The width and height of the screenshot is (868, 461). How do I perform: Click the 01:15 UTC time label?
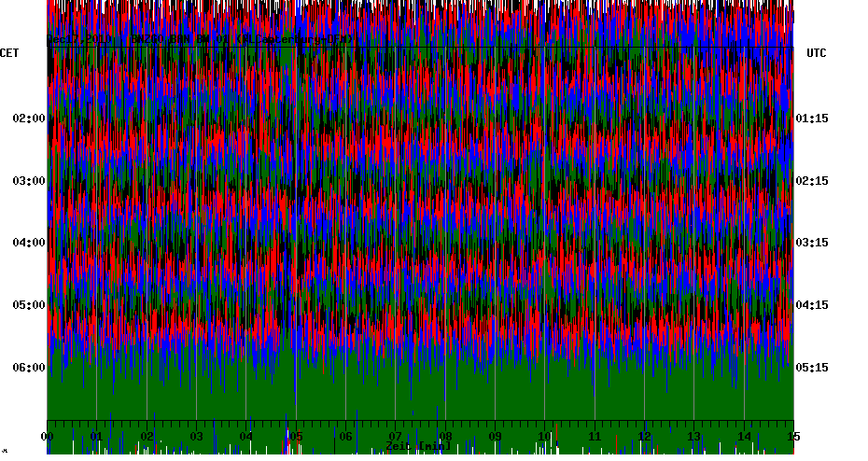pos(812,119)
